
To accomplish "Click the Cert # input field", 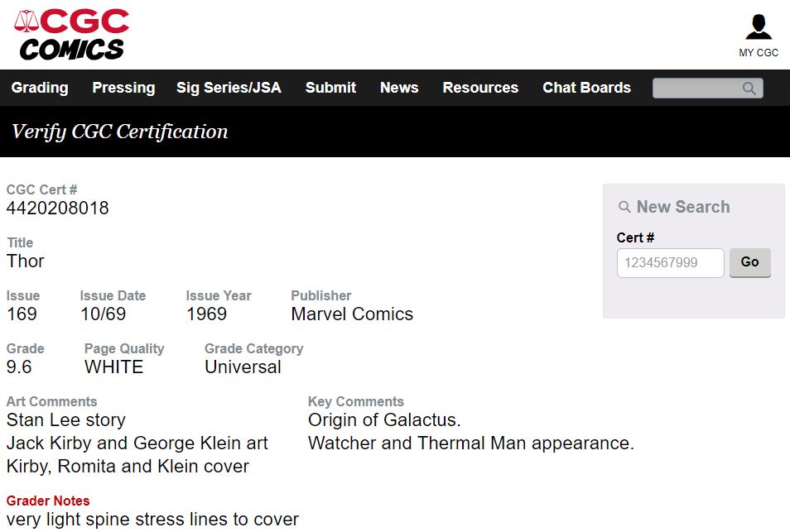I will [x=670, y=263].
